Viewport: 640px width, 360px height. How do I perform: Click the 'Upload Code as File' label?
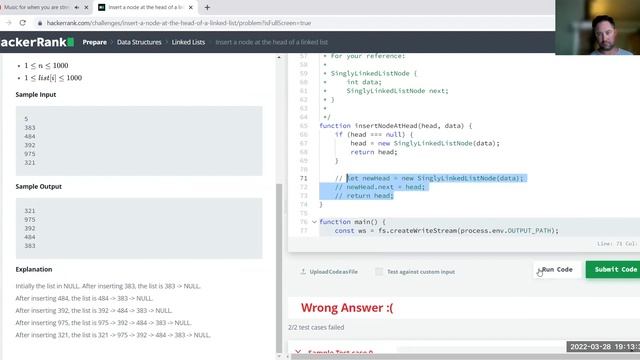(333, 271)
